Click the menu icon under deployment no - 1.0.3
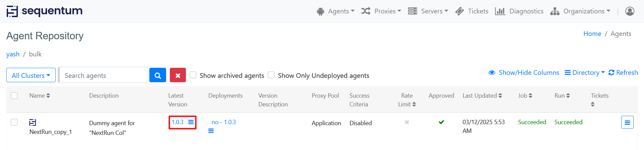This screenshot has height=150, width=644. (x=211, y=131)
